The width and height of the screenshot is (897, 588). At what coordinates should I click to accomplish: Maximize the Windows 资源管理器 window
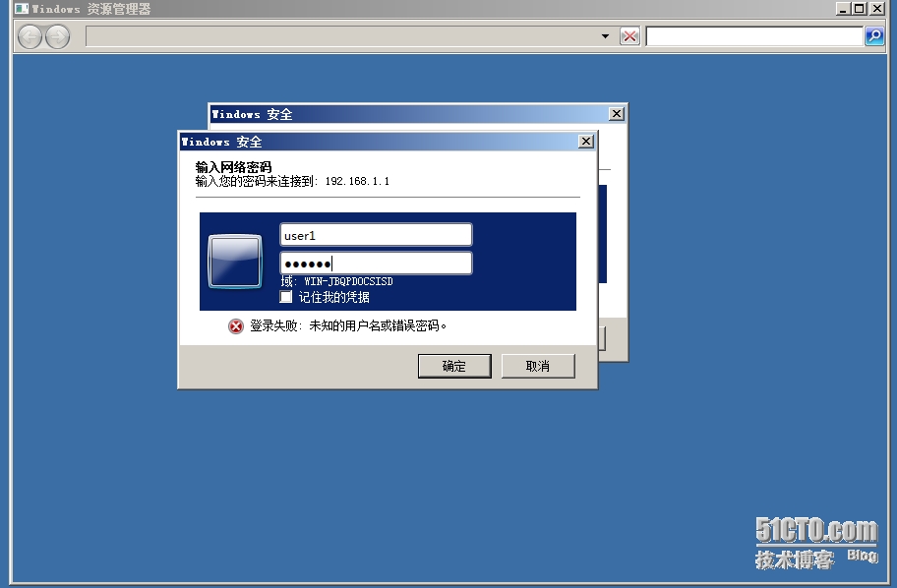click(860, 9)
